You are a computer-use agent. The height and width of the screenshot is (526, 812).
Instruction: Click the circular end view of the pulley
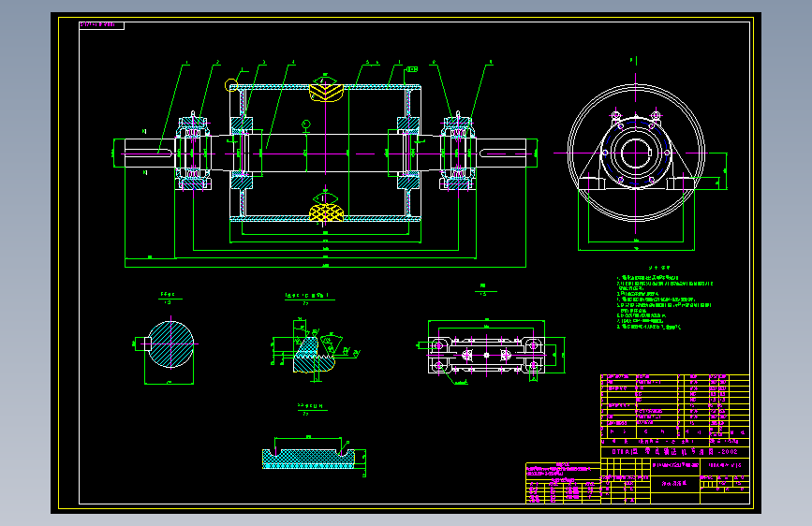tap(636, 153)
